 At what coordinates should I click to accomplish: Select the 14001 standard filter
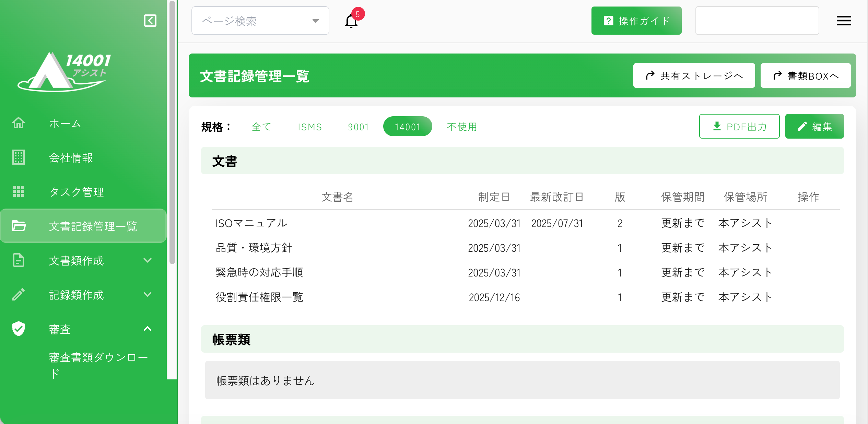coord(408,127)
